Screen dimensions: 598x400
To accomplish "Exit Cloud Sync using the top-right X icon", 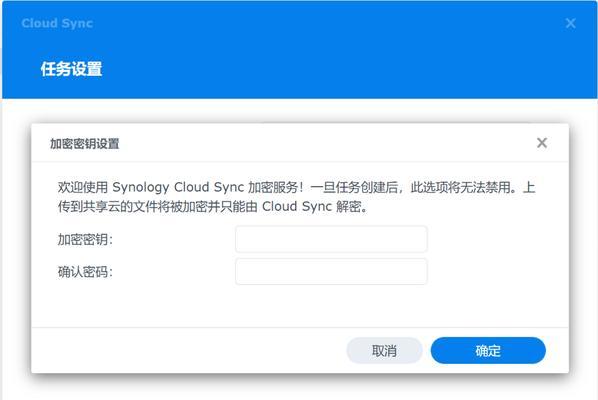I will click(571, 23).
